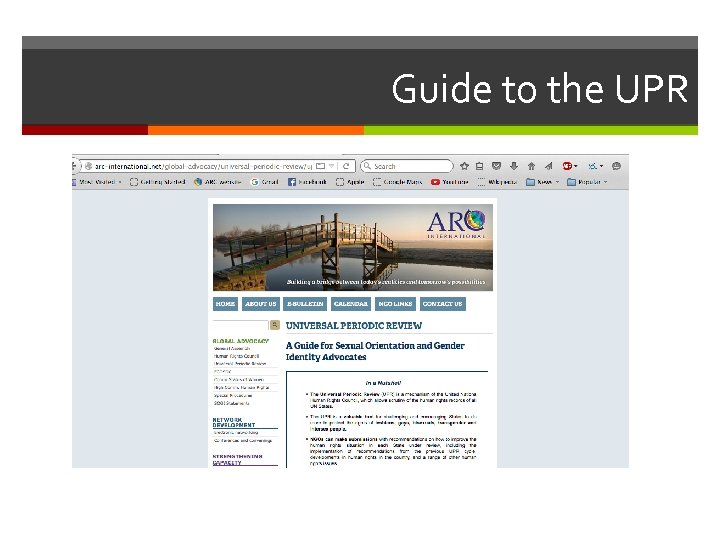This screenshot has width=720, height=540.
Task: Open the downloads arrow icon
Action: [x=514, y=166]
